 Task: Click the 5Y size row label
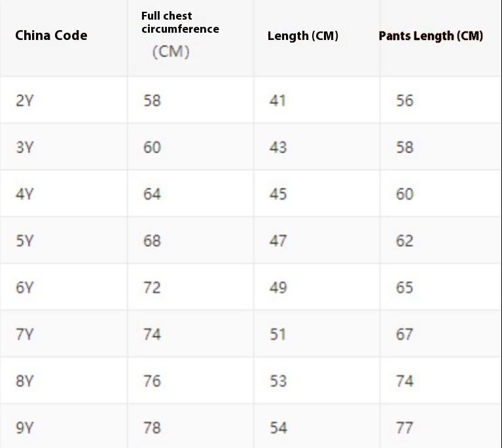click(x=24, y=241)
